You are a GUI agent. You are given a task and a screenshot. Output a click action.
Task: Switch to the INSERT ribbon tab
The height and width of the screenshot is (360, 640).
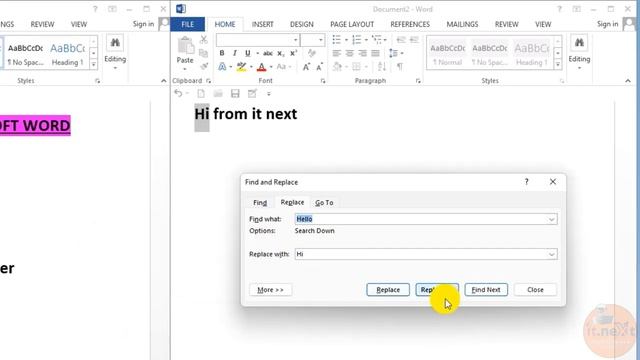(x=262, y=24)
